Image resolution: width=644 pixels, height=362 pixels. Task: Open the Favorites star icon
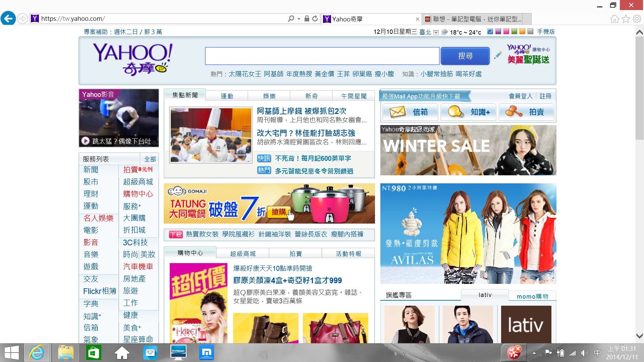[626, 19]
